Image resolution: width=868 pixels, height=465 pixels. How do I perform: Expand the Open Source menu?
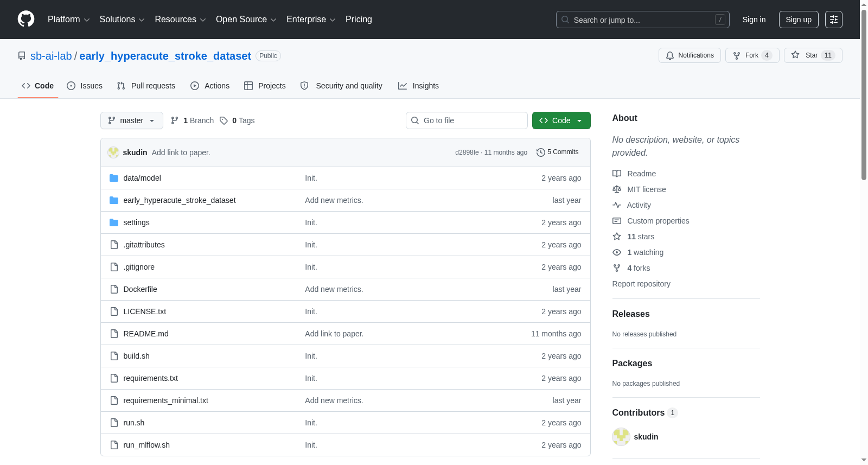pos(246,20)
